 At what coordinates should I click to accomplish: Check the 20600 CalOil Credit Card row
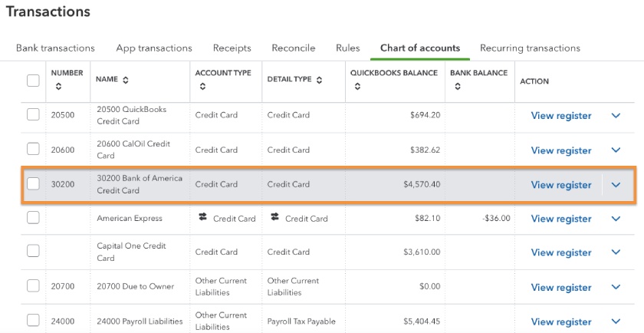point(33,149)
